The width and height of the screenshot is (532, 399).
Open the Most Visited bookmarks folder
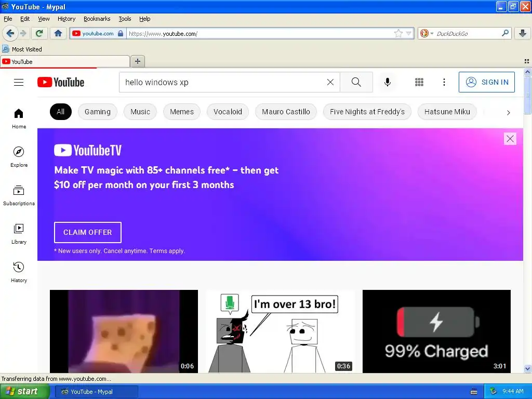[22, 49]
